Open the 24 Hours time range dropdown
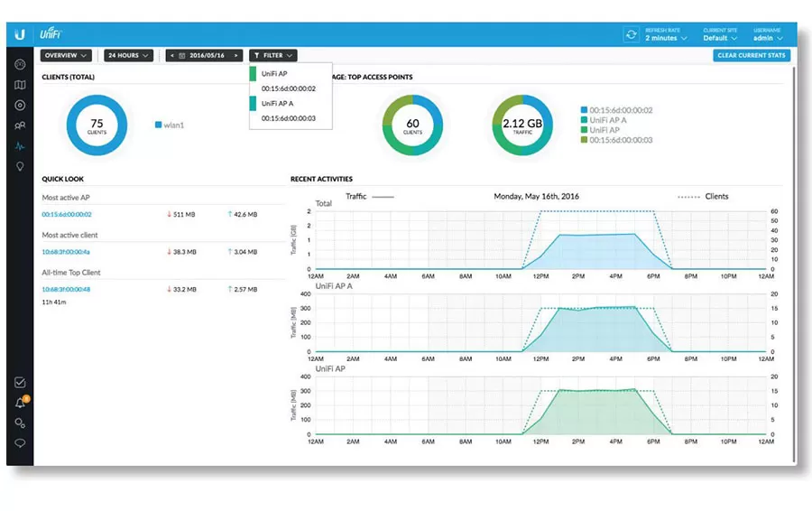 pyautogui.click(x=128, y=55)
